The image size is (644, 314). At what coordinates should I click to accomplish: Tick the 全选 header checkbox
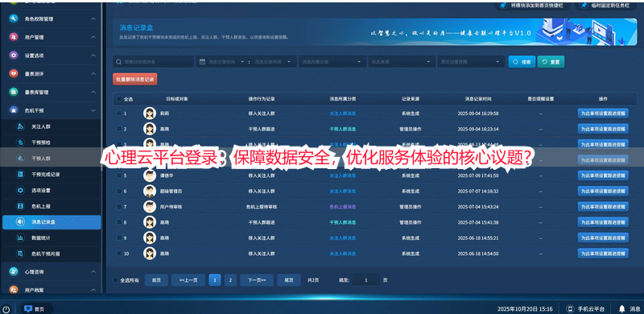[x=119, y=99]
